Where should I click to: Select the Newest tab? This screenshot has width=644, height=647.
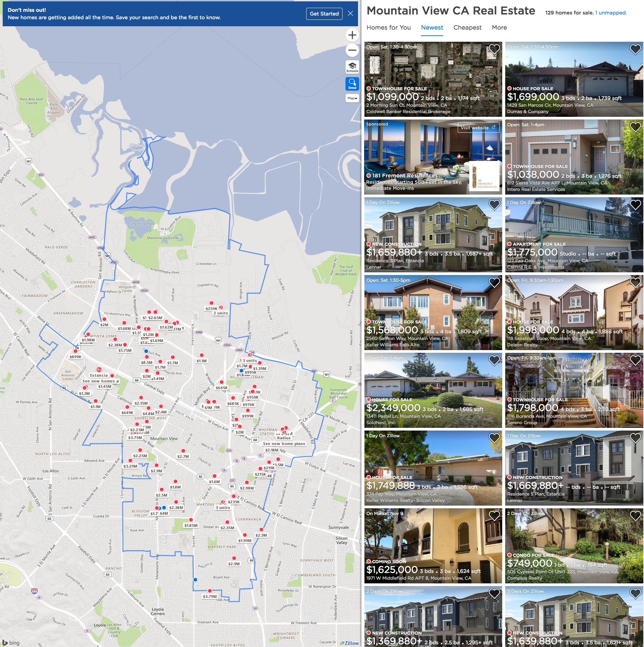tap(432, 28)
